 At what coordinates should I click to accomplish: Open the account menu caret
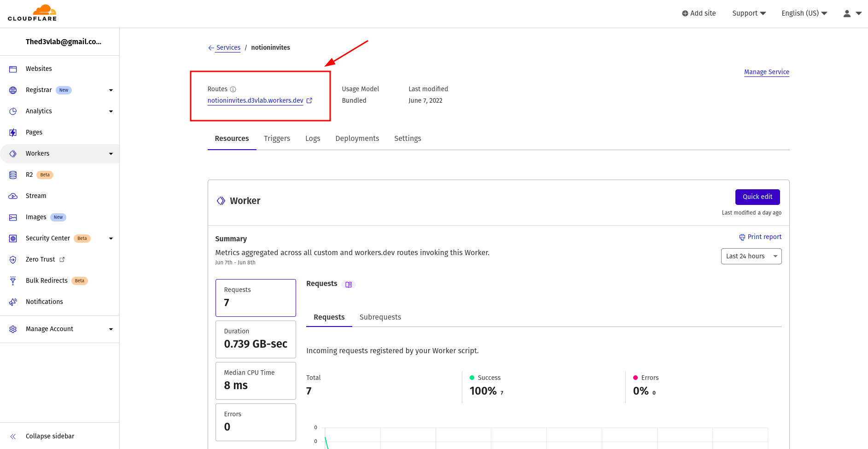(859, 13)
